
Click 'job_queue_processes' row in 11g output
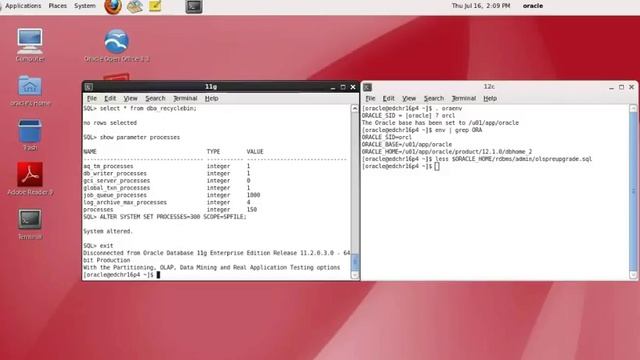pyautogui.click(x=171, y=195)
